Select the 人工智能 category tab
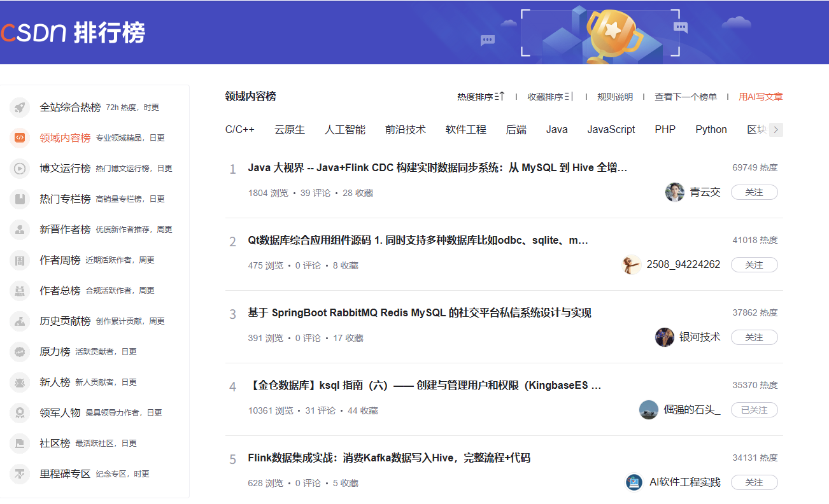The height and width of the screenshot is (504, 829). tap(345, 129)
